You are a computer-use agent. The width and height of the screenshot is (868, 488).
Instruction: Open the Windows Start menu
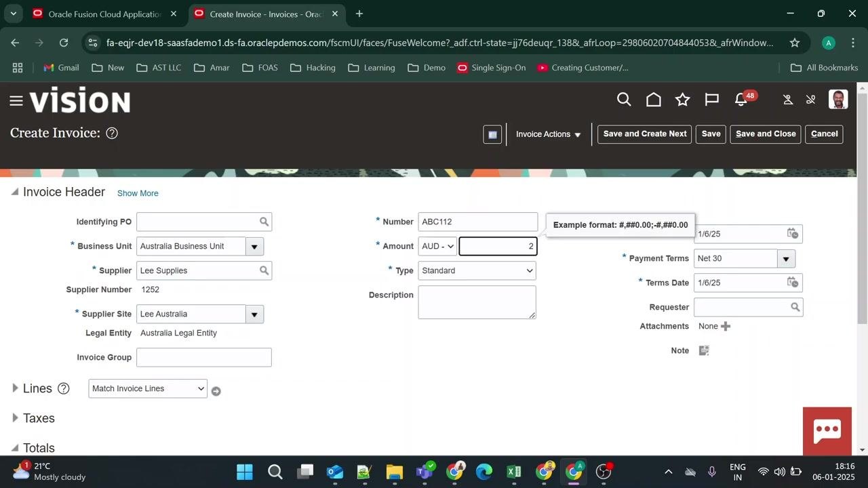click(245, 472)
